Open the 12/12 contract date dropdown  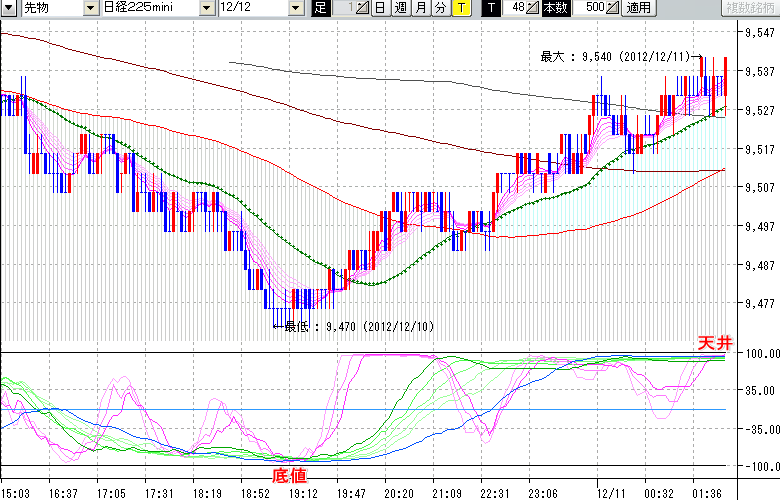point(296,8)
